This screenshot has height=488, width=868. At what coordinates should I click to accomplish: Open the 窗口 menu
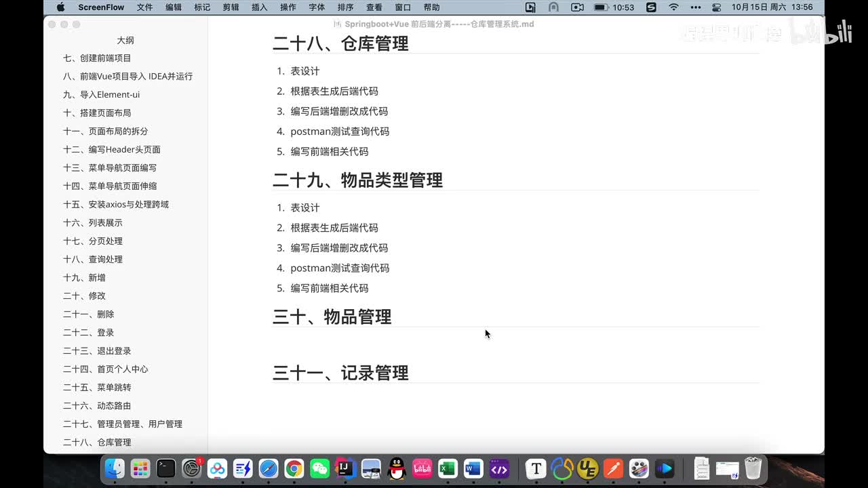403,7
